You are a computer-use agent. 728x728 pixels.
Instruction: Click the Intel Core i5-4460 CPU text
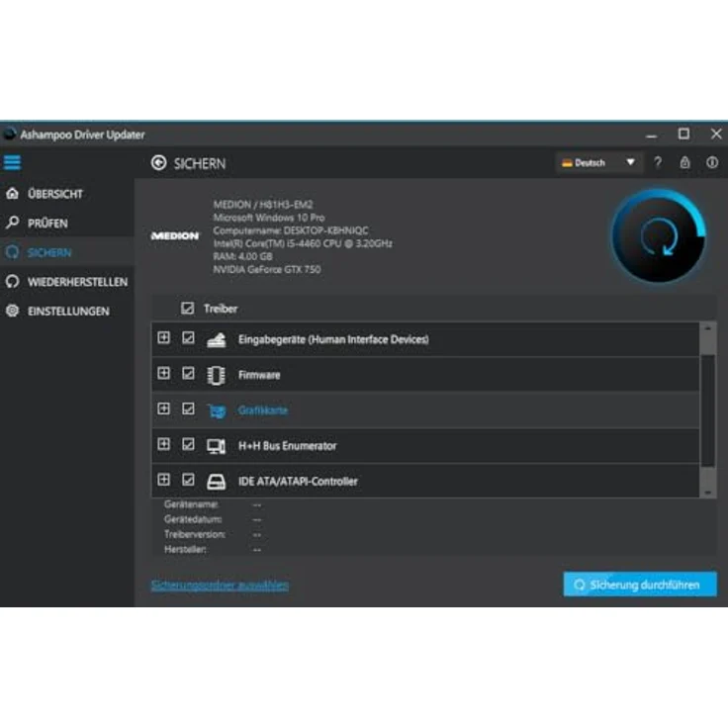303,243
